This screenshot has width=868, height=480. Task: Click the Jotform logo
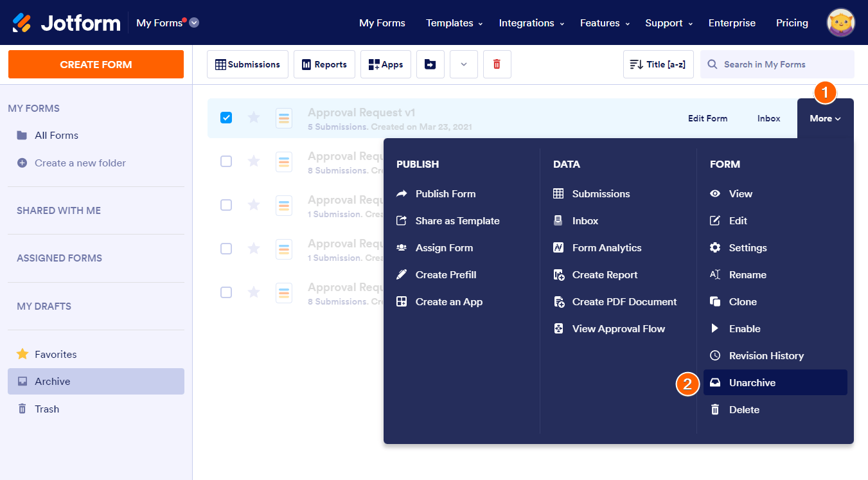tap(66, 23)
